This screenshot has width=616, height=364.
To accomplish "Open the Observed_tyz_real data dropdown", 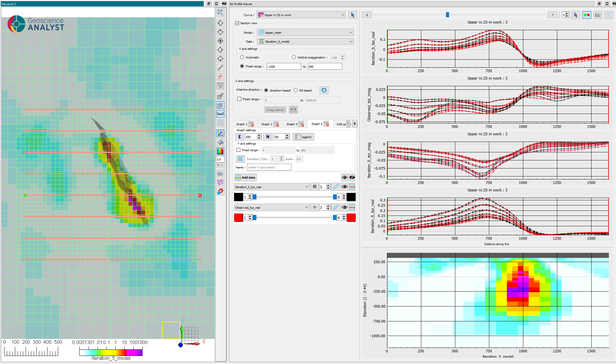I will [272, 207].
